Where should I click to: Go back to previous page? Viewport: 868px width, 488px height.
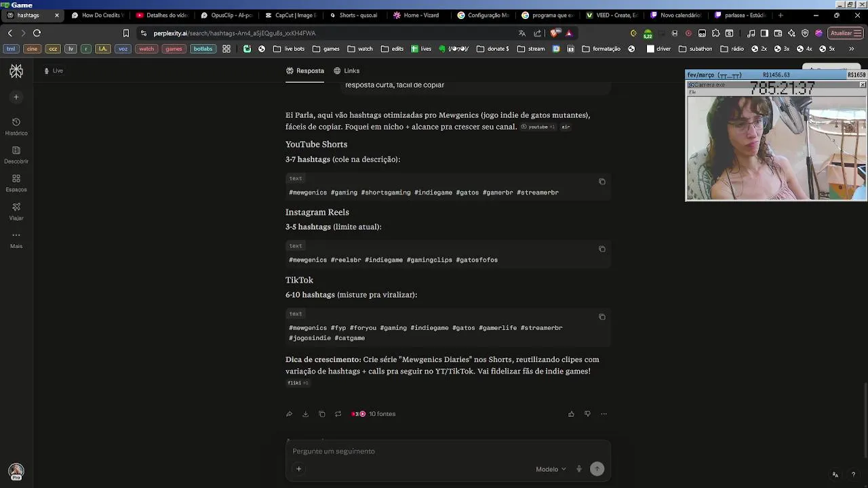(9, 33)
